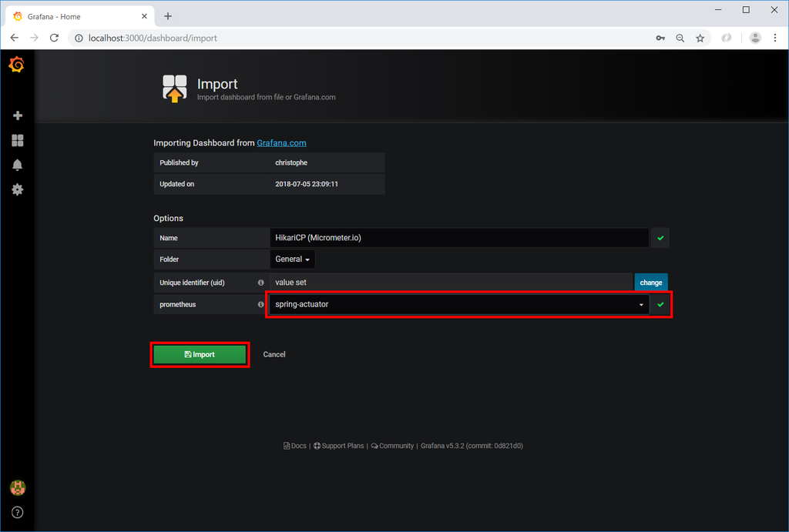
Task: Click the saved passwords key icon
Action: tap(660, 38)
